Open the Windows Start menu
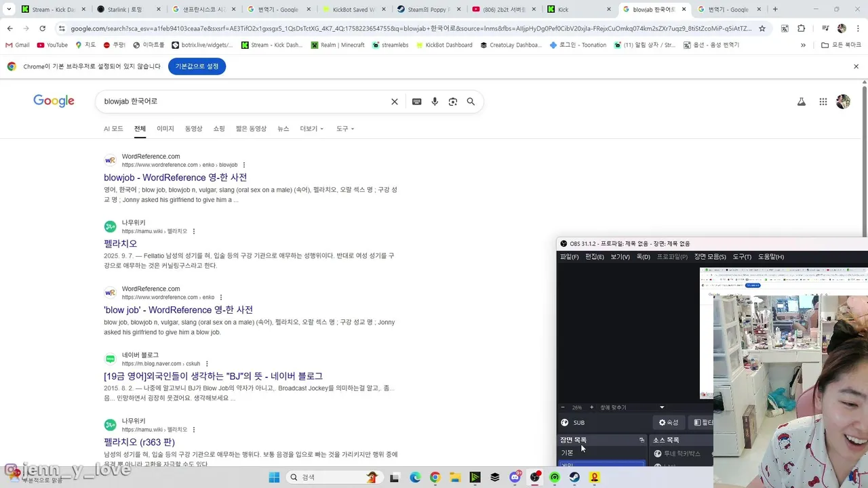The width and height of the screenshot is (868, 488). (274, 477)
